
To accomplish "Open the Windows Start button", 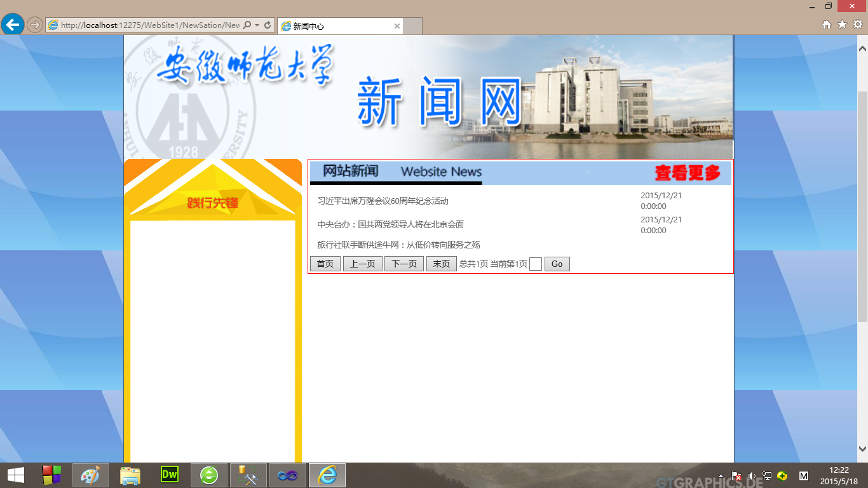I will pos(16,475).
